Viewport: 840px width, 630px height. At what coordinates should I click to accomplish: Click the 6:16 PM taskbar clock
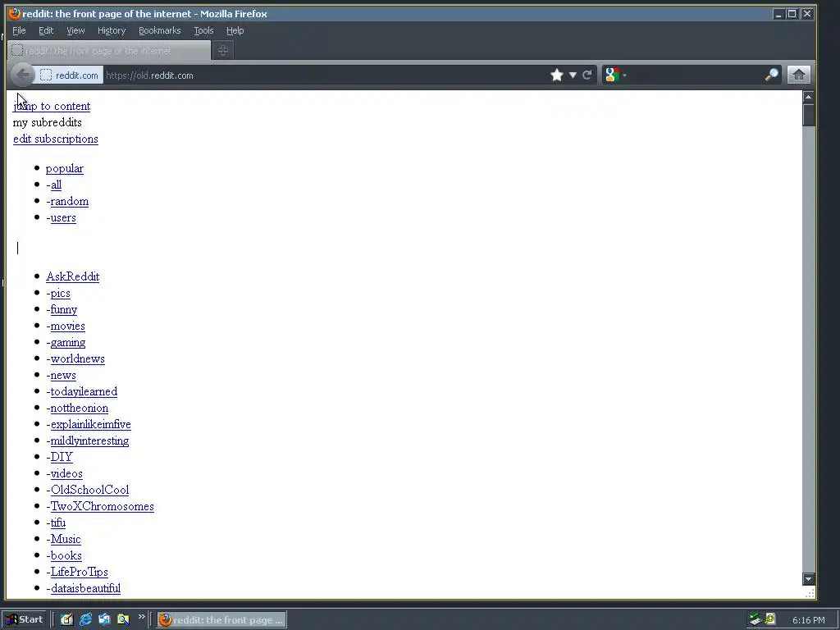[x=808, y=620]
